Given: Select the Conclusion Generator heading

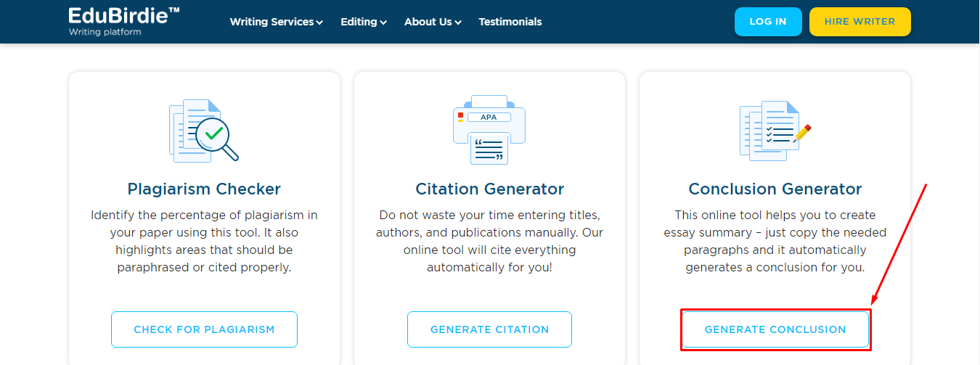Looking at the screenshot, I should [775, 189].
